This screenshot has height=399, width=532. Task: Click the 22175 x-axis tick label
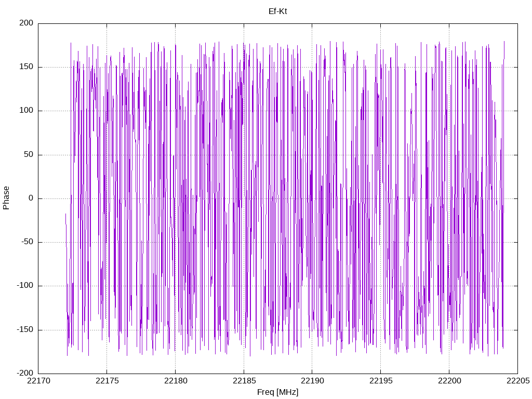click(107, 381)
